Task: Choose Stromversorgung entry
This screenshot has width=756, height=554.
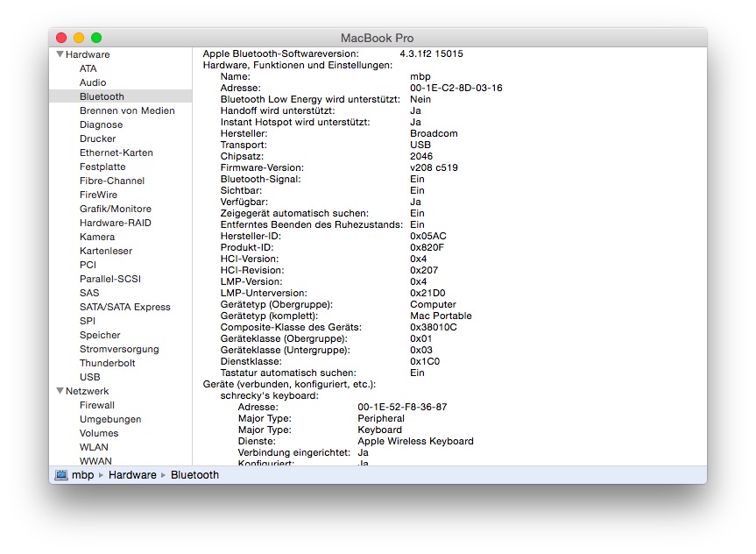Action: [x=119, y=348]
